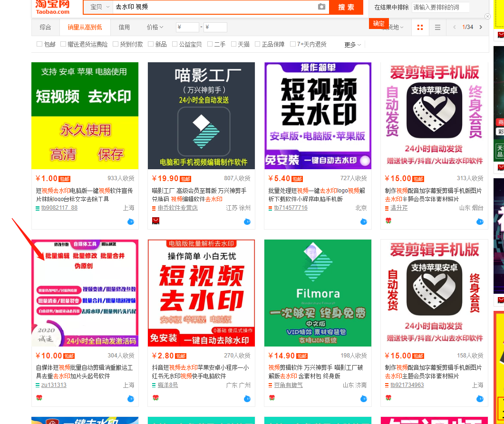Tick the 二手 checkbox
Viewport: 504px width, 424px height.
pyautogui.click(x=210, y=44)
